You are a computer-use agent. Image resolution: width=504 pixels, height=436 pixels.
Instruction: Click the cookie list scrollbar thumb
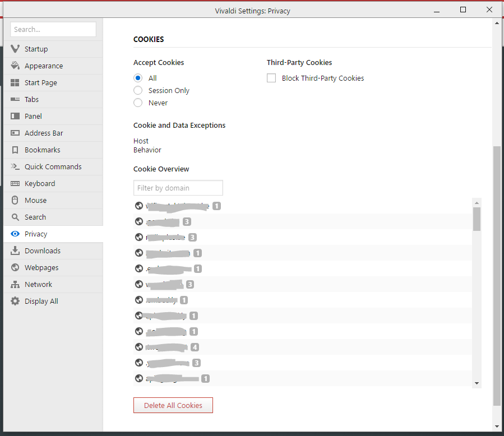click(477, 219)
